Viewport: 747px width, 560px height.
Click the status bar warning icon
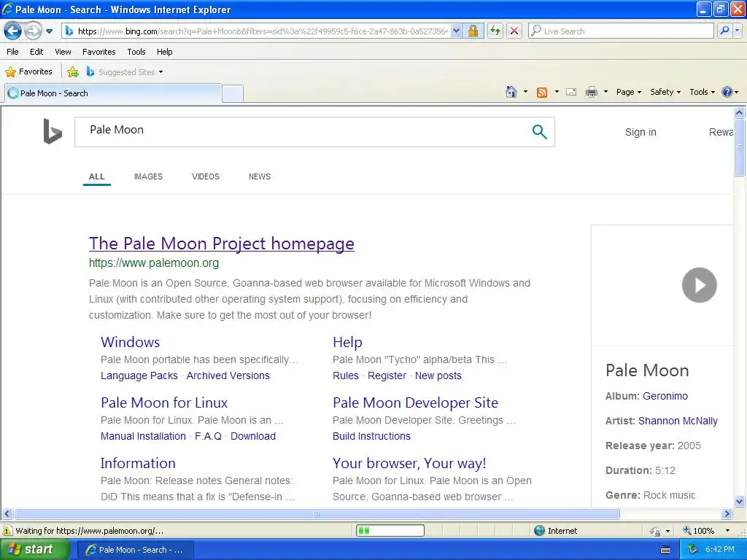[7, 531]
